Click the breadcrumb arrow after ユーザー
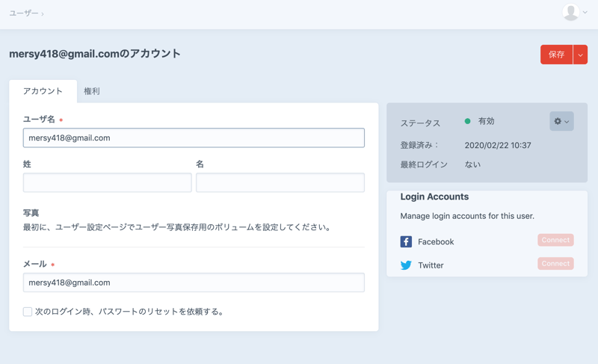The image size is (598, 364). click(43, 14)
